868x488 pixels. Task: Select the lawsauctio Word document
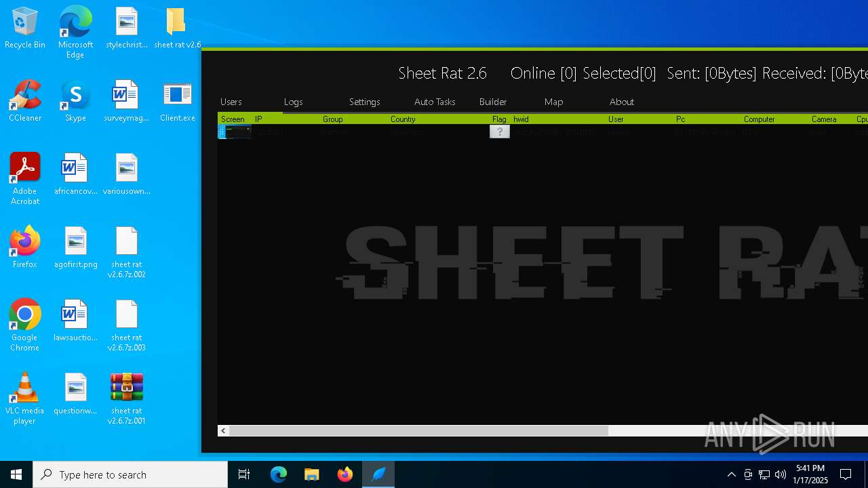pyautogui.click(x=75, y=321)
